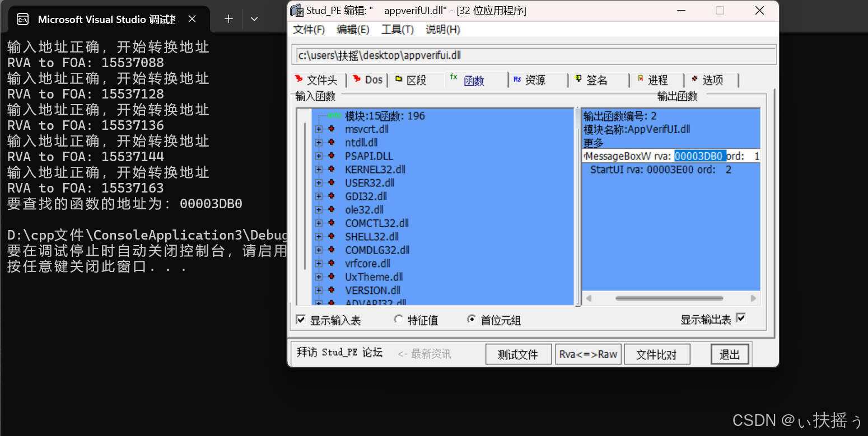Click the import tree vertical scrollbar
Screen dimensions: 868x436
tap(305, 196)
